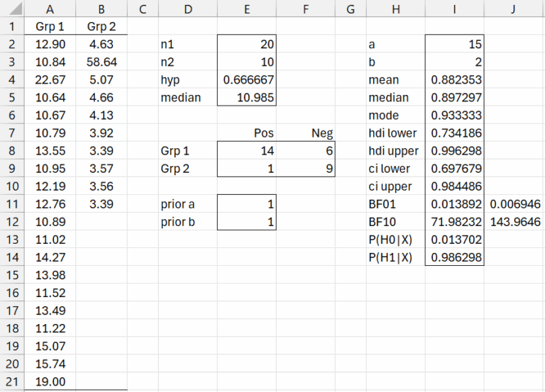This screenshot has width=545, height=392.
Task: Select P(H1|X) value 0.986298
Action: pyautogui.click(x=454, y=257)
